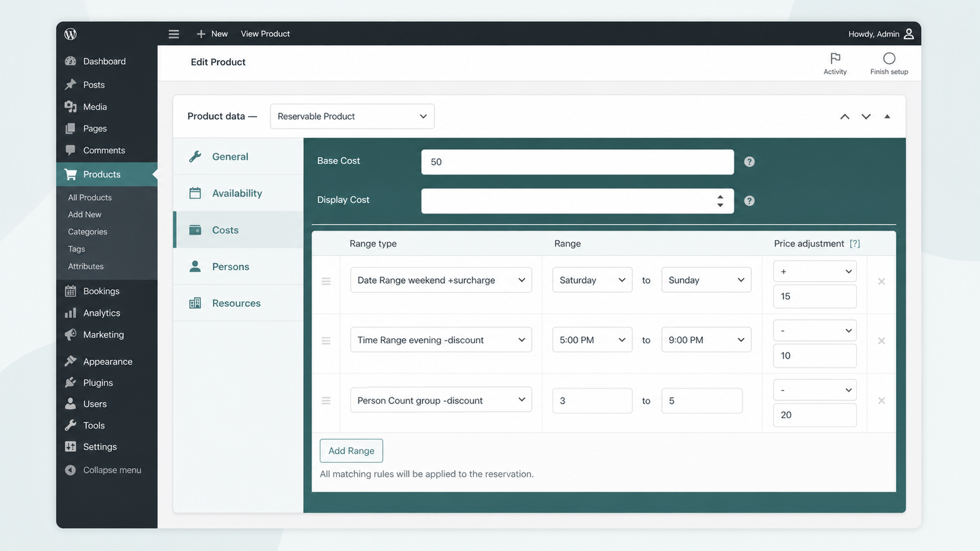
Task: Open the Person Count group -discount dropdown
Action: point(441,400)
